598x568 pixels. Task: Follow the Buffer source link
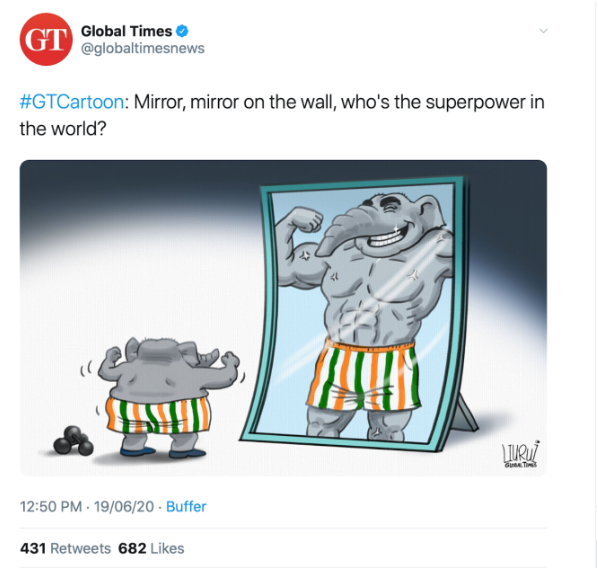(186, 507)
